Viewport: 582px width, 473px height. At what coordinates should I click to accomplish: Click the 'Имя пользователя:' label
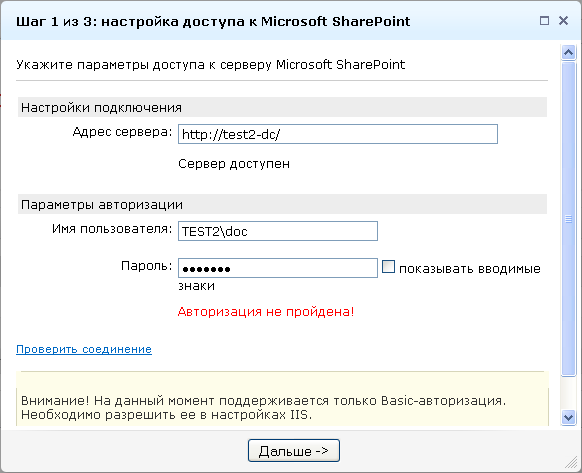(112, 229)
